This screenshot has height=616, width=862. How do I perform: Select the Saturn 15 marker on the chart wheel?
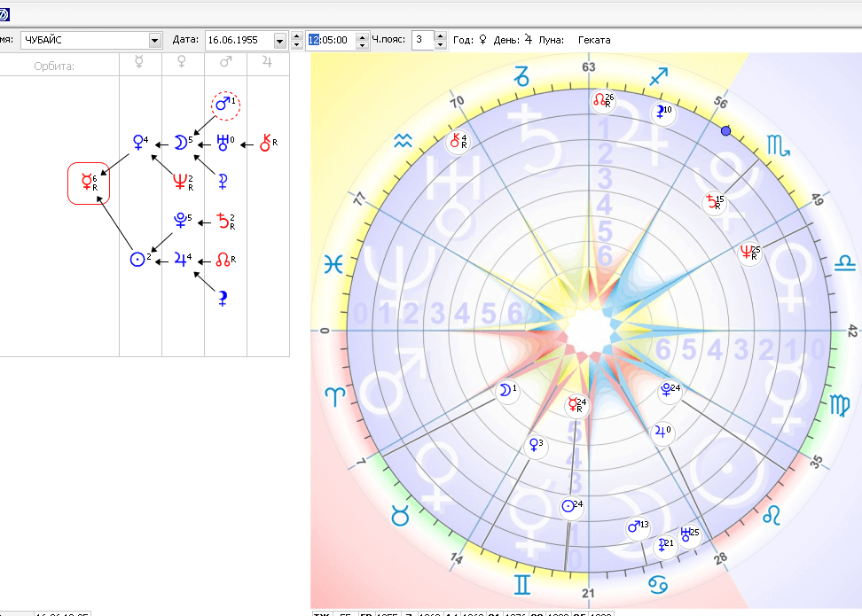[714, 203]
